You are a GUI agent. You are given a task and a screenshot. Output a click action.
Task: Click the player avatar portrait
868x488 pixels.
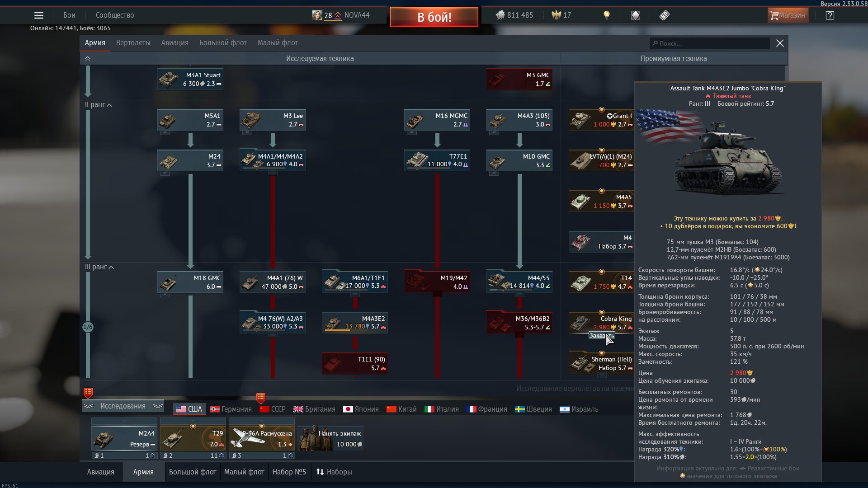coord(317,15)
